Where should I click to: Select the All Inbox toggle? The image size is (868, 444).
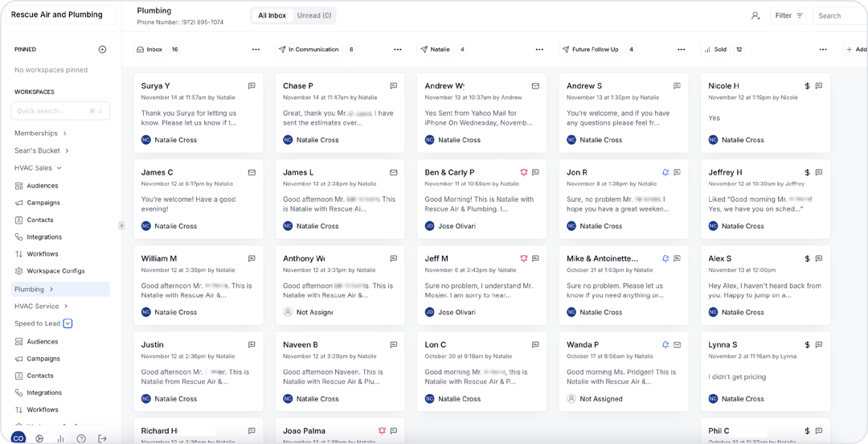[272, 15]
